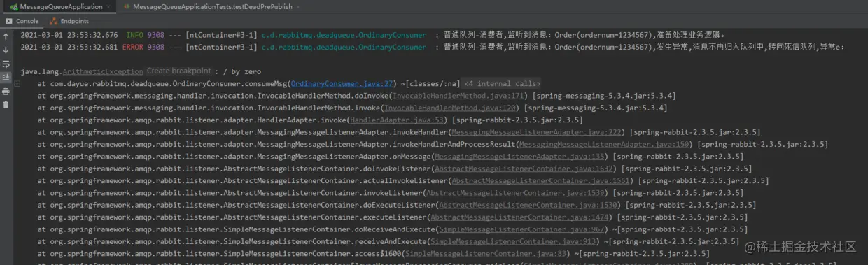Open the AbstractMessageListenerContainer.java:1530 link
This screenshot has height=265, width=868.
click(x=528, y=205)
